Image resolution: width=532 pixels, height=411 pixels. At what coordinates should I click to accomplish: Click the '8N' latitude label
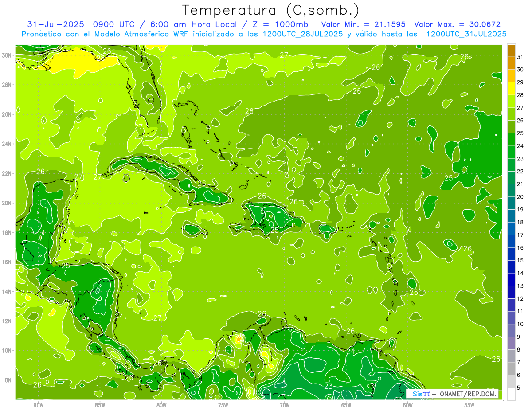coord(8,380)
